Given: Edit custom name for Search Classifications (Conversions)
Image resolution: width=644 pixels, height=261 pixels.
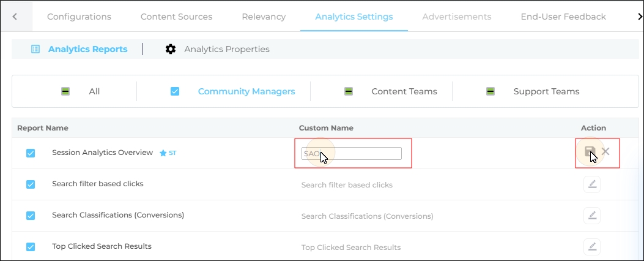Looking at the screenshot, I should (x=591, y=216).
